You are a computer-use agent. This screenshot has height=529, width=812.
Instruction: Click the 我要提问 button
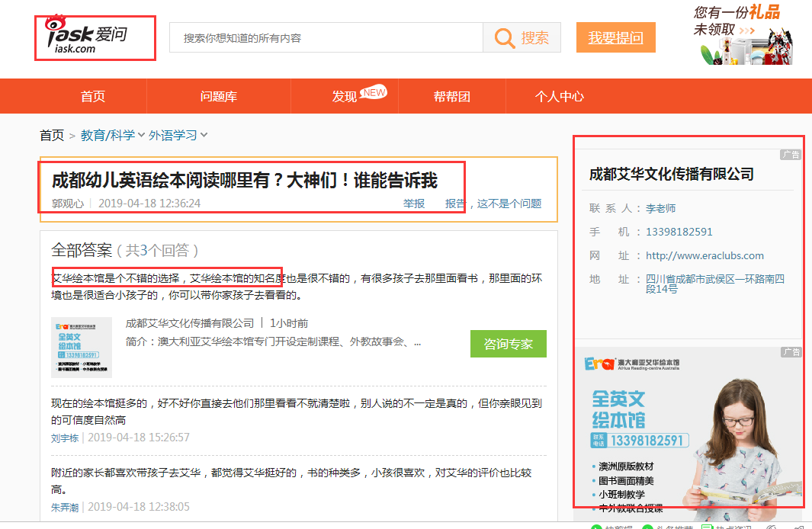(x=616, y=37)
